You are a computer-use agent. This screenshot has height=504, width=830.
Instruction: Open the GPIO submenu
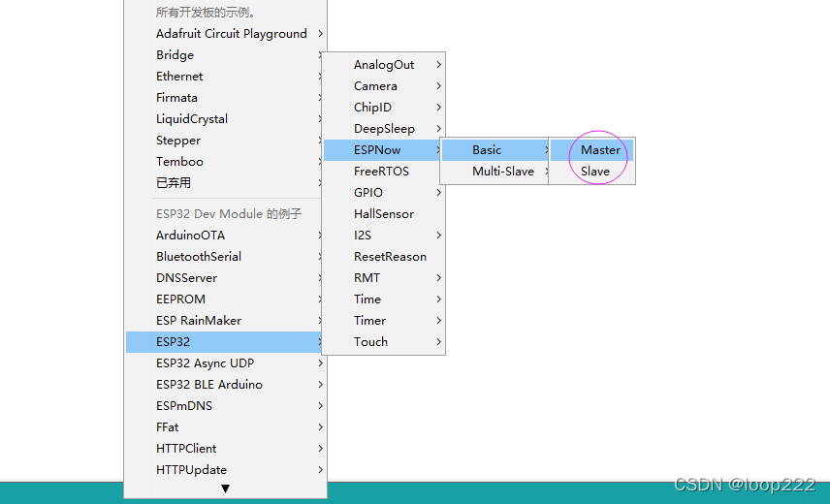point(383,193)
